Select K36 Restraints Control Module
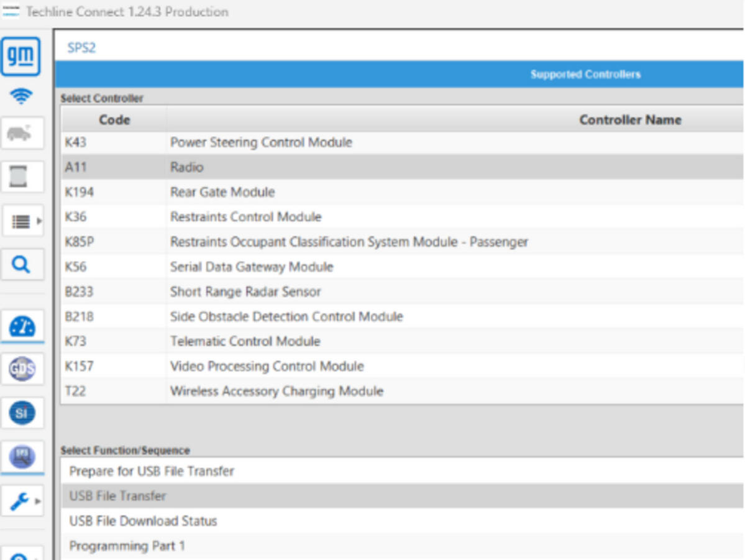 (x=402, y=217)
